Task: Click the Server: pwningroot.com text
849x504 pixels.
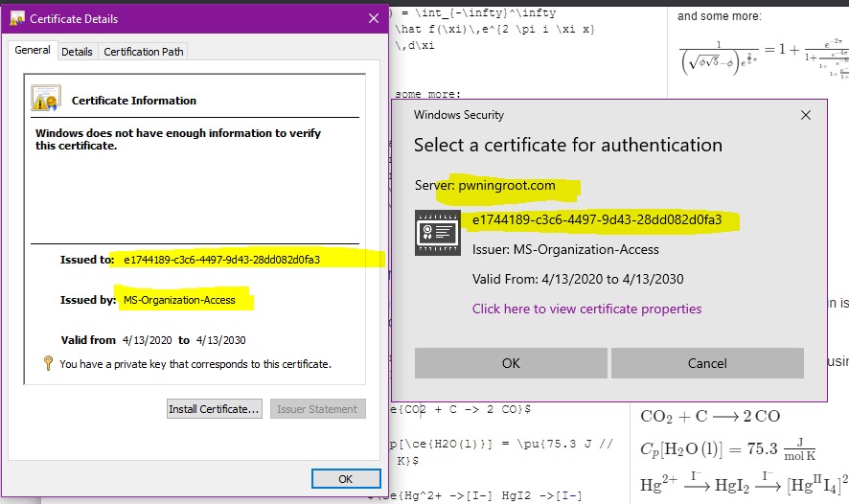Action: tap(485, 185)
